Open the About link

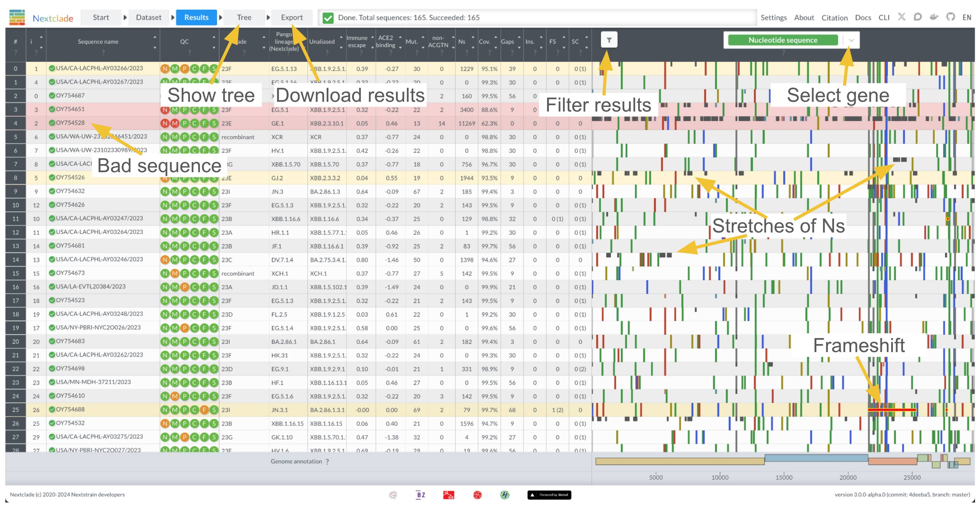804,17
